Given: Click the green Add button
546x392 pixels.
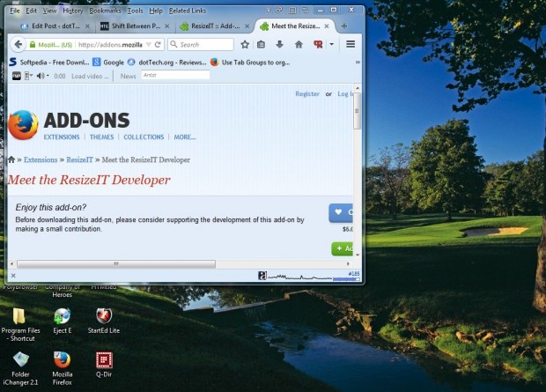Looking at the screenshot, I should coord(342,248).
